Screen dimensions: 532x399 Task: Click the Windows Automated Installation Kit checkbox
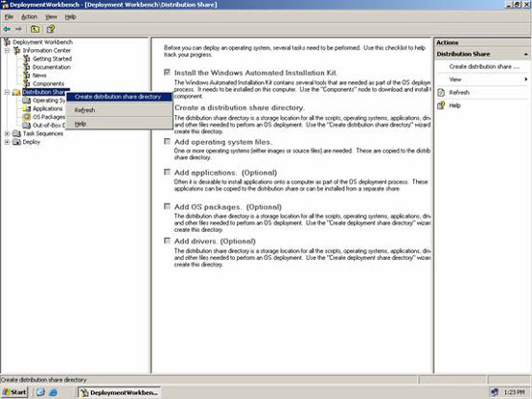(x=167, y=72)
